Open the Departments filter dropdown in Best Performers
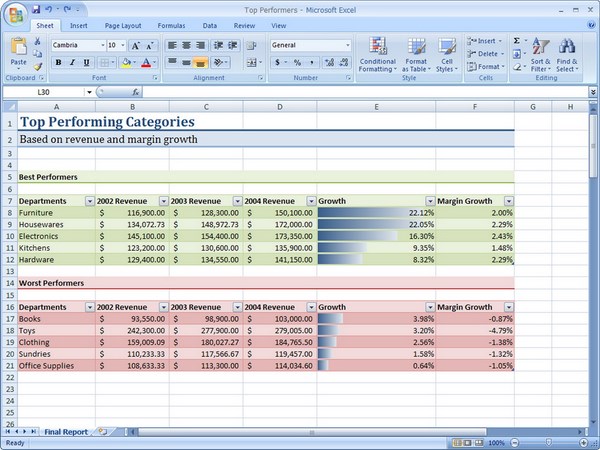The height and width of the screenshot is (450, 600). pos(90,200)
